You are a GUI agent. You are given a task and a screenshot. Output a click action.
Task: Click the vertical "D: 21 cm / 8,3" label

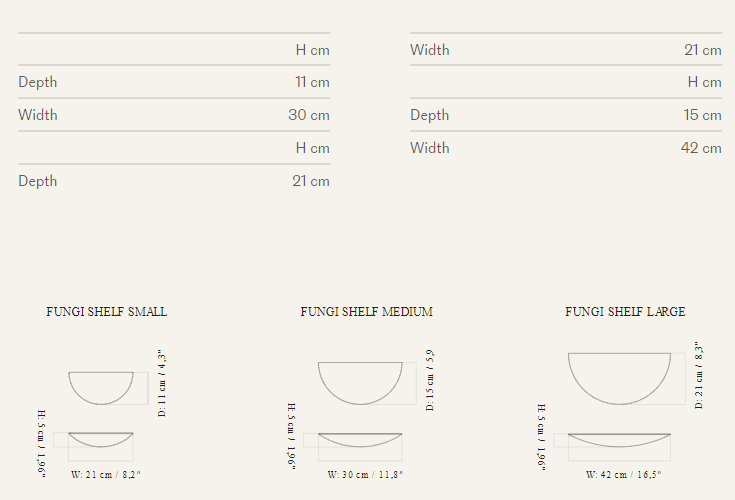(x=699, y=375)
